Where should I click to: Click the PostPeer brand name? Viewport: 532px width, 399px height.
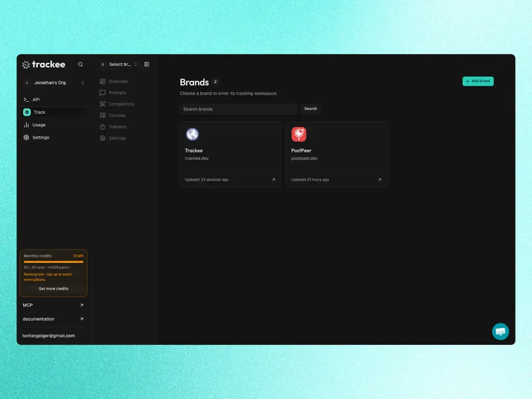pos(301,151)
